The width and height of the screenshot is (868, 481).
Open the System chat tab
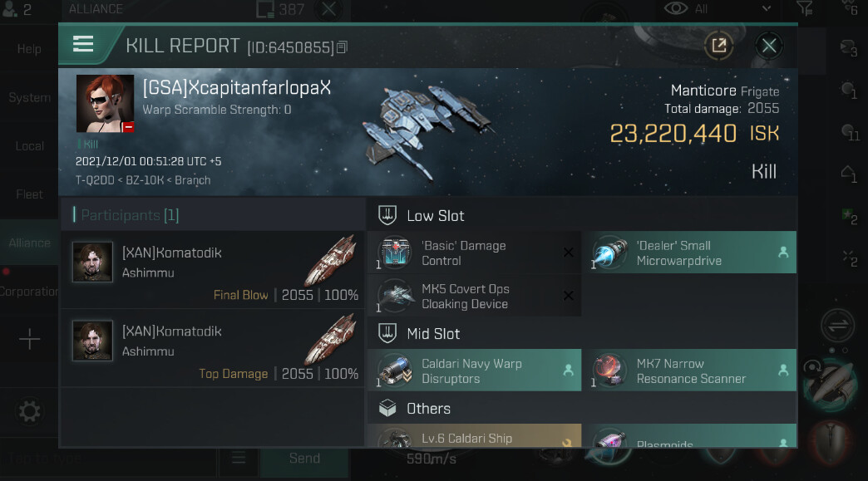pyautogui.click(x=30, y=98)
